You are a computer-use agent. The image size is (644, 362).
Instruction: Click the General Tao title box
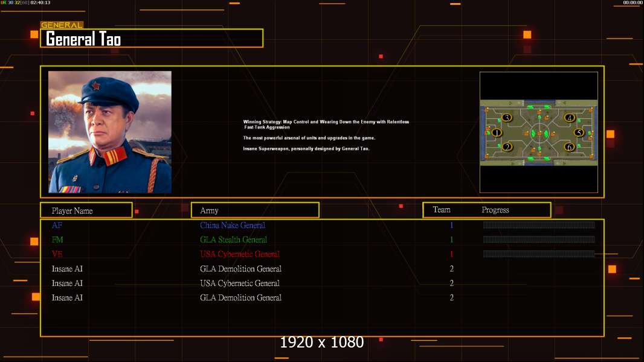[152, 38]
